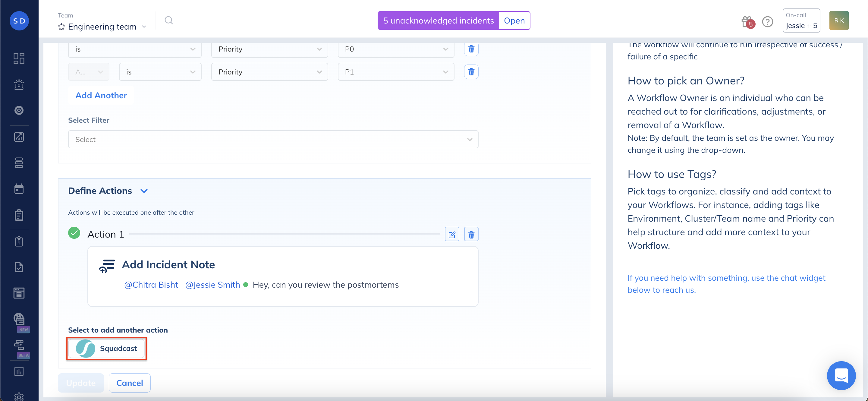Open the search magnifier icon

(169, 21)
